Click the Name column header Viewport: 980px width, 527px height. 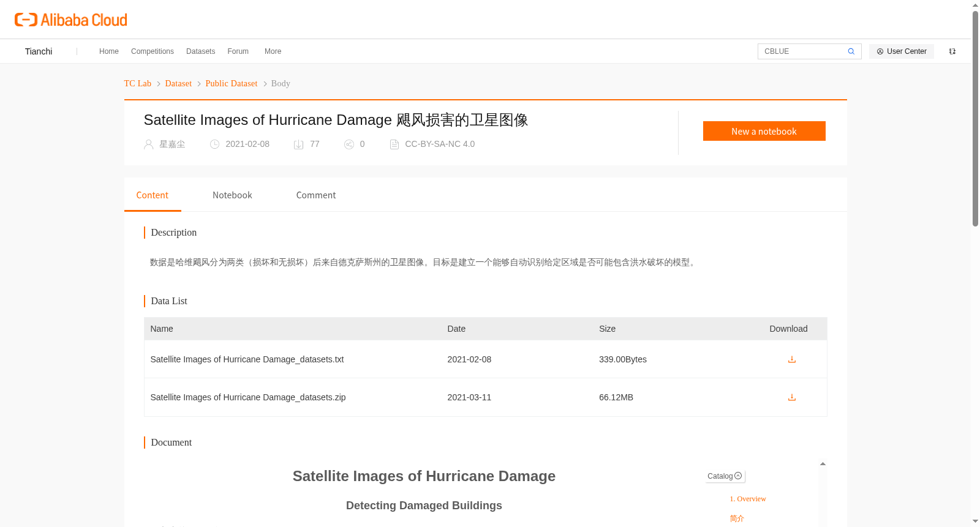162,329
